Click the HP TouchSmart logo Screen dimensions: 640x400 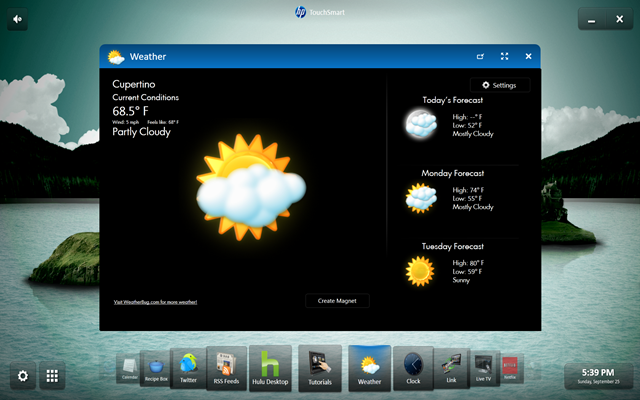320,12
